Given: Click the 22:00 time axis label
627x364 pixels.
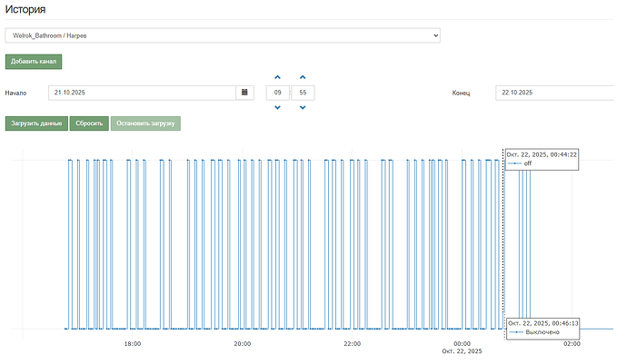Looking at the screenshot, I should 353,344.
